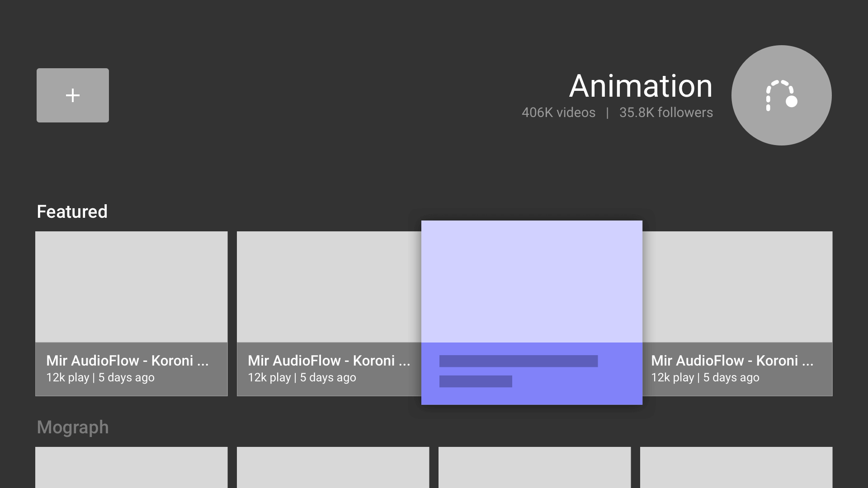Click the plus add button
The width and height of the screenshot is (868, 488).
tap(73, 95)
